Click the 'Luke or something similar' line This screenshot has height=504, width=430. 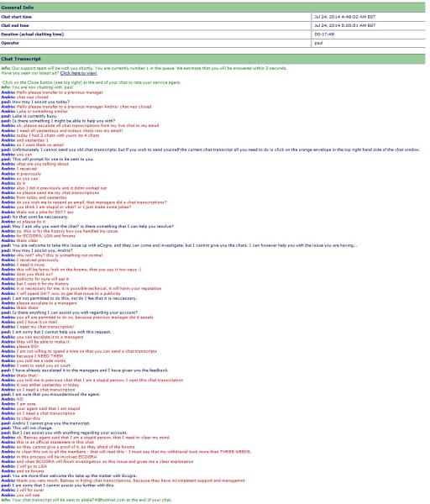coord(34,111)
